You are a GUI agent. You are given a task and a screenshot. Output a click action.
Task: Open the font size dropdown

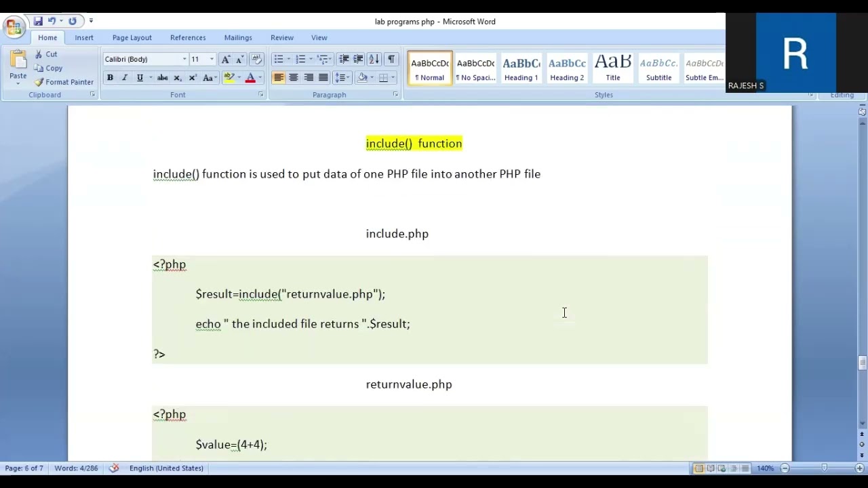click(x=212, y=60)
